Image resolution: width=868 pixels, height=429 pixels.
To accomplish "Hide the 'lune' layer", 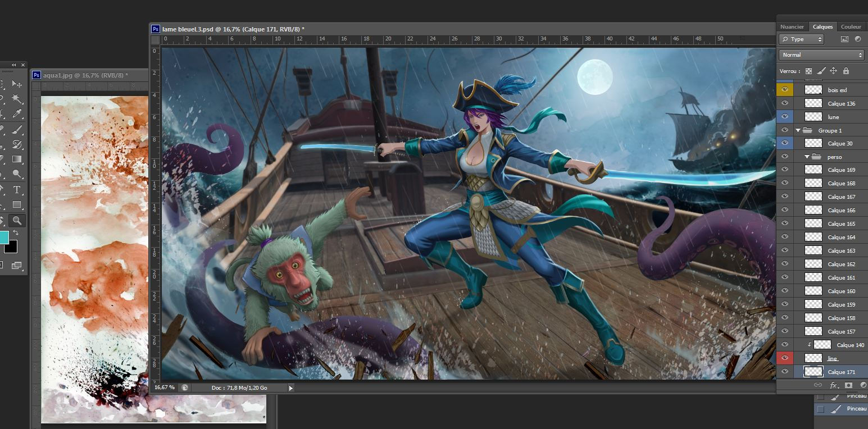I will coord(785,117).
